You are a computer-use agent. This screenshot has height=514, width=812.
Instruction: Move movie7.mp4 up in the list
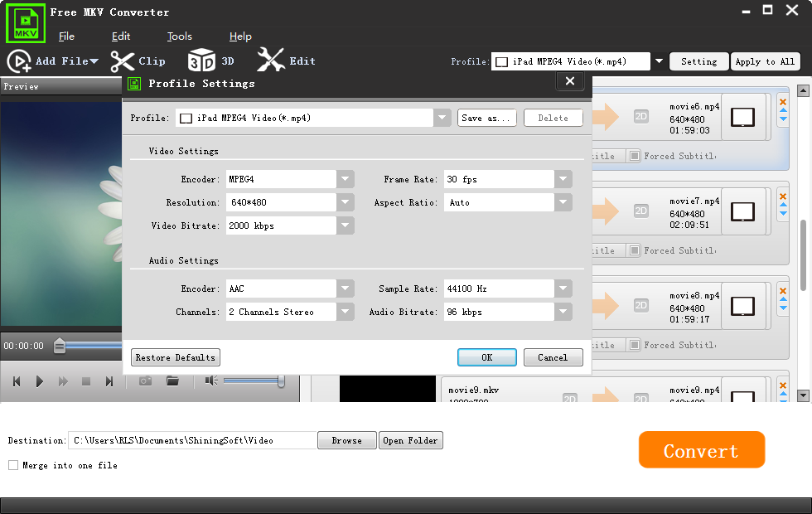[x=783, y=205]
